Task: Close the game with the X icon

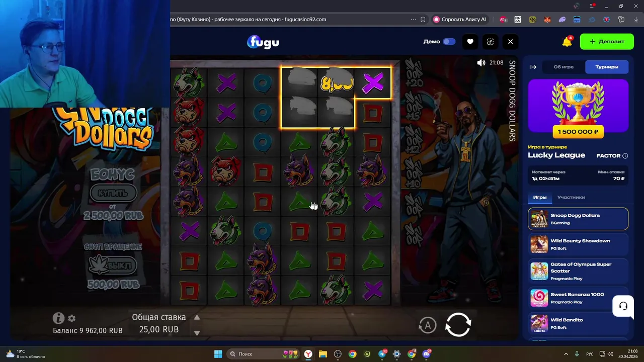Action: tap(510, 42)
